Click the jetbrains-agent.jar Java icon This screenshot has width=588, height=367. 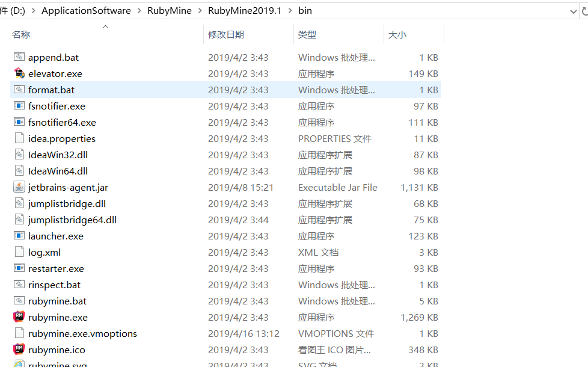pyautogui.click(x=19, y=187)
